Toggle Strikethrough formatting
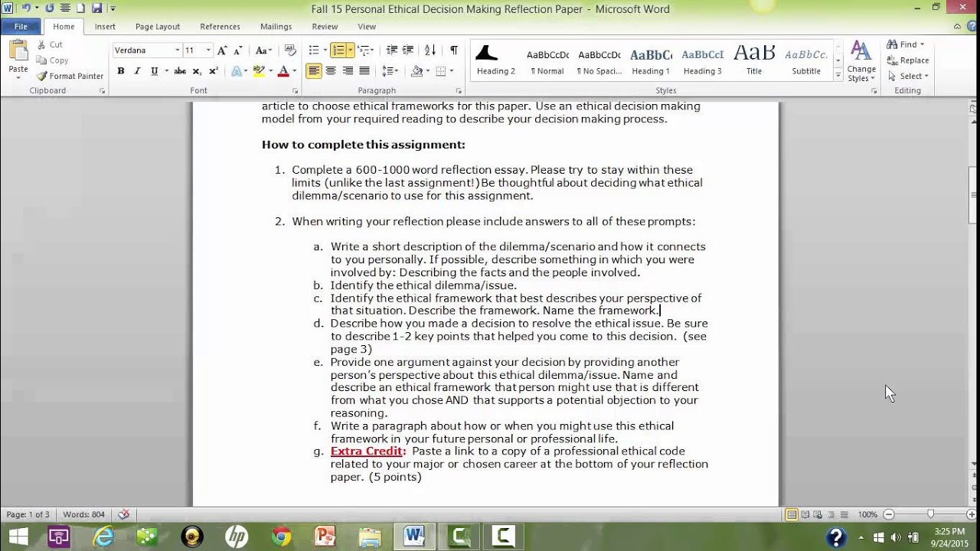Viewport: 980px width, 551px height. 180,71
